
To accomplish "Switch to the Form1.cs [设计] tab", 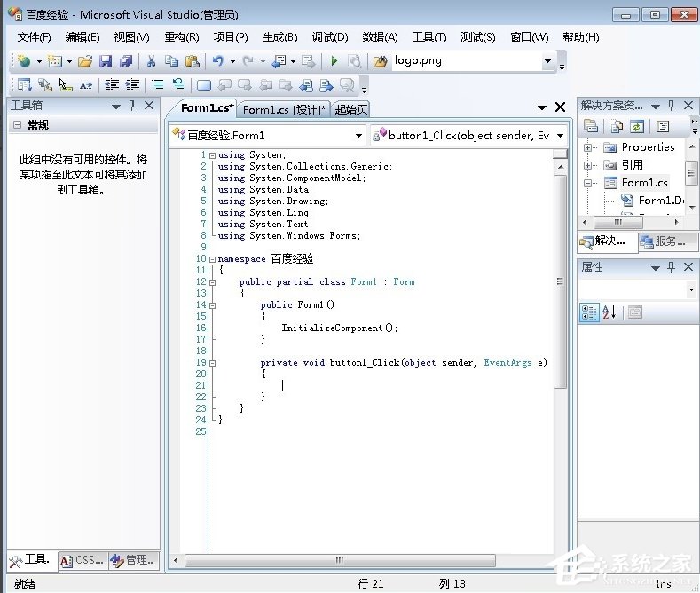I will point(284,109).
